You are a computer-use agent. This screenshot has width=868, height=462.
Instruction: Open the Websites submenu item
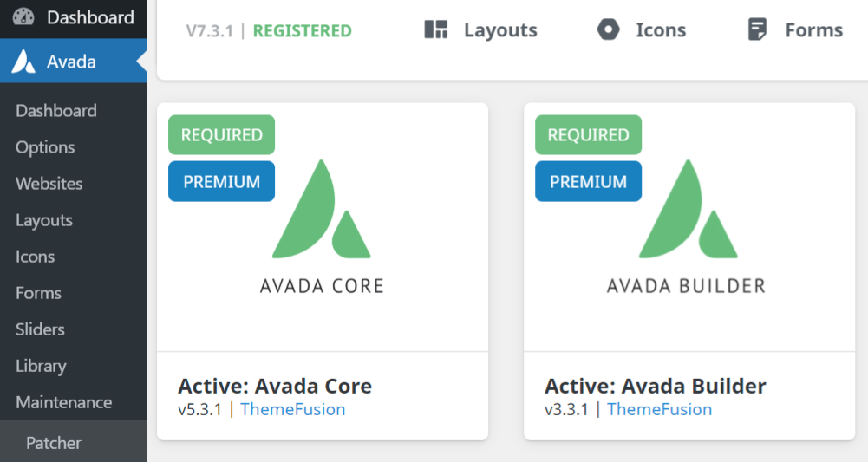(x=49, y=184)
